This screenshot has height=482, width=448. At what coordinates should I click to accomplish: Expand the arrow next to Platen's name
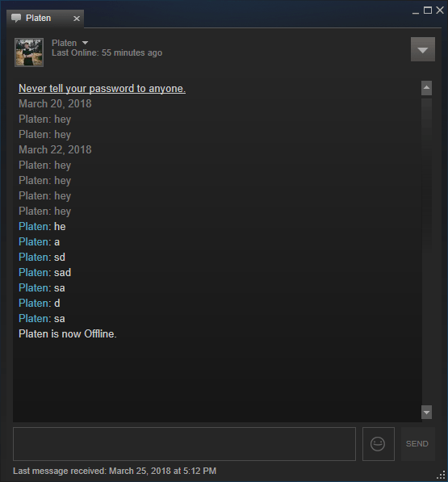[85, 43]
